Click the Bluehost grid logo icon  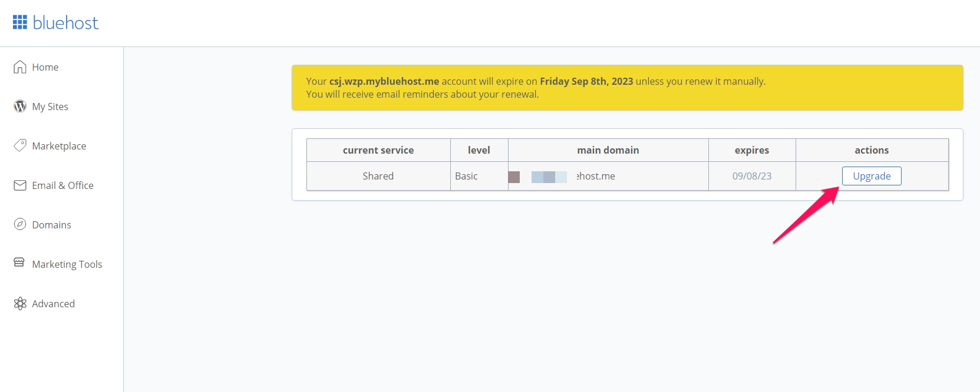pyautogui.click(x=20, y=22)
